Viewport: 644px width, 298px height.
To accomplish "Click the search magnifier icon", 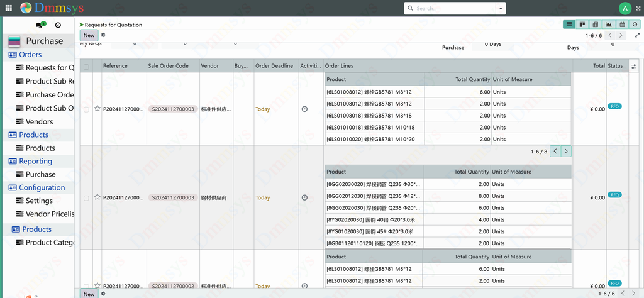I will pos(410,8).
